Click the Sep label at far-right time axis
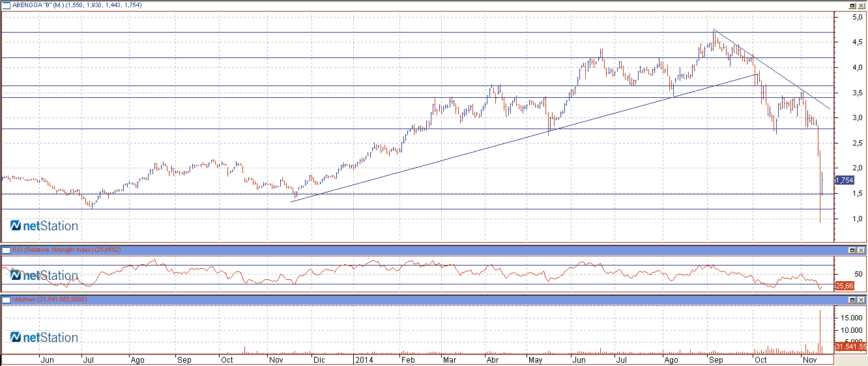This screenshot has width=868, height=366. (715, 359)
